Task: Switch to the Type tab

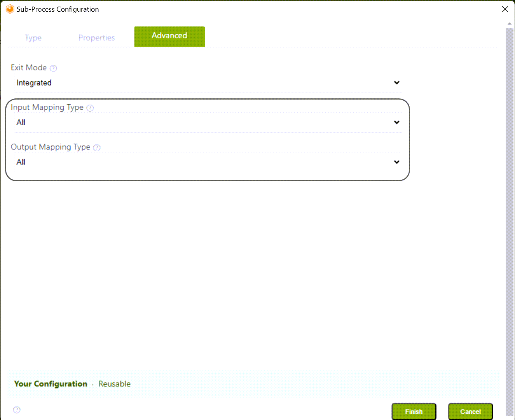Action: click(x=33, y=38)
